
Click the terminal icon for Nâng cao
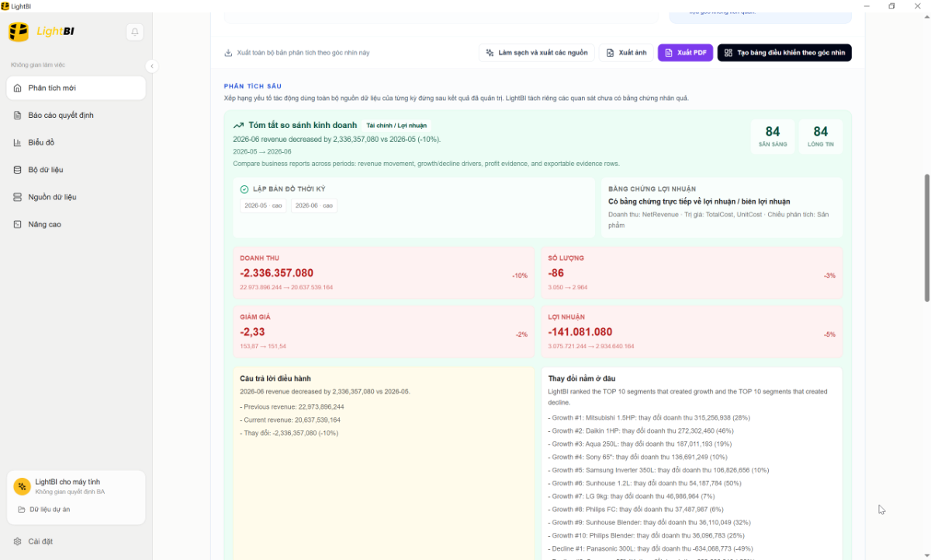(18, 224)
